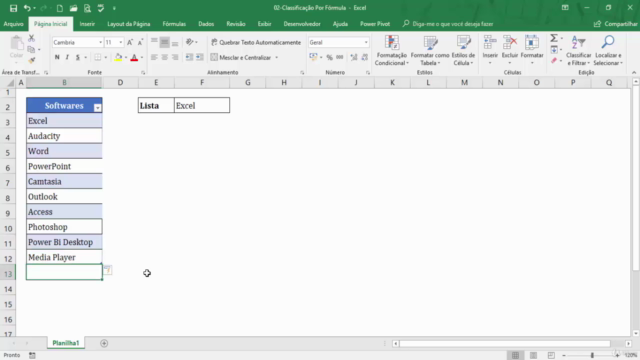Open file folder icon in quick access

73,8
